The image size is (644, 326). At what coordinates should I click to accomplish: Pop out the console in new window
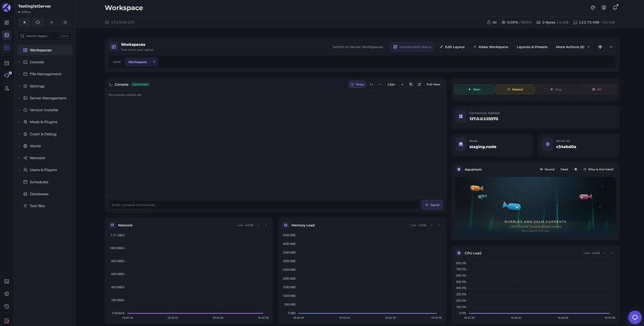(x=419, y=85)
